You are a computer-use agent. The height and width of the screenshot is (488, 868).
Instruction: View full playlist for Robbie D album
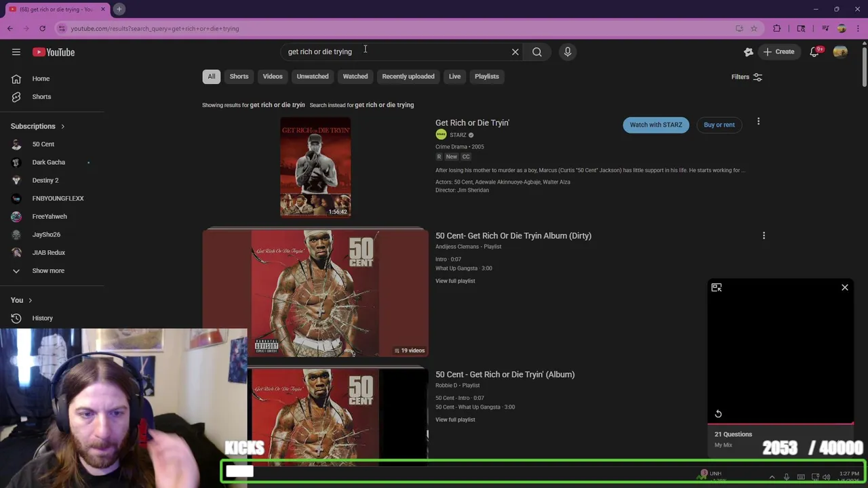pyautogui.click(x=455, y=420)
